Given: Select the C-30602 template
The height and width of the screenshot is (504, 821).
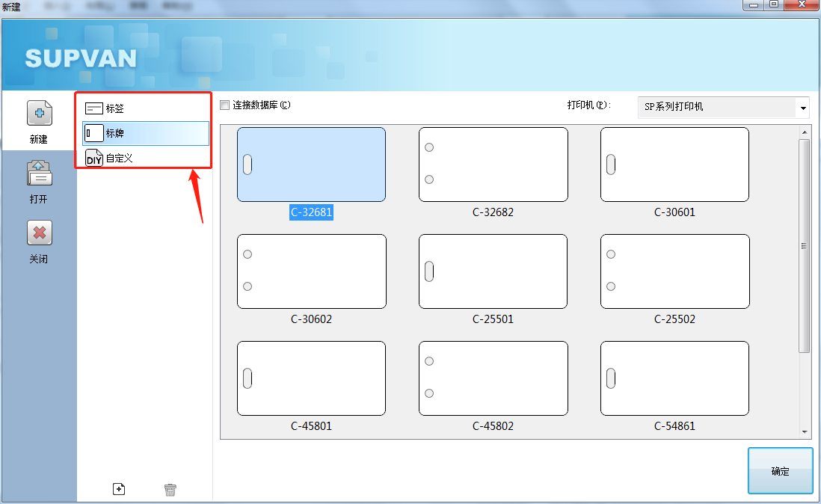Looking at the screenshot, I should click(x=311, y=271).
